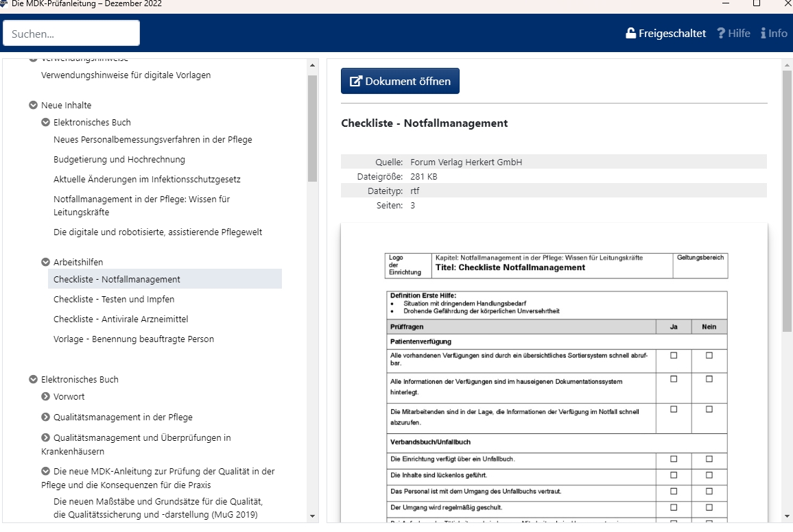Click the Hilfe question mark icon
The image size is (793, 532).
721,33
